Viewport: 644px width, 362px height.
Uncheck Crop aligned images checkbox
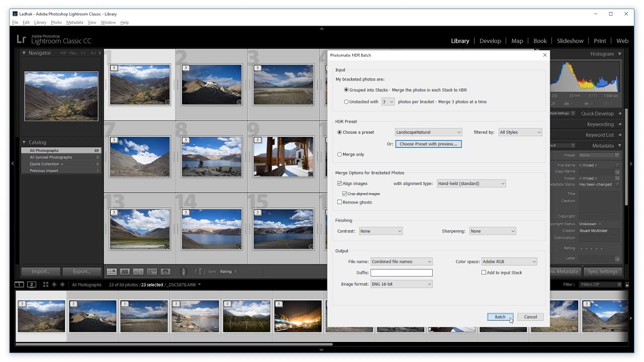pos(345,194)
